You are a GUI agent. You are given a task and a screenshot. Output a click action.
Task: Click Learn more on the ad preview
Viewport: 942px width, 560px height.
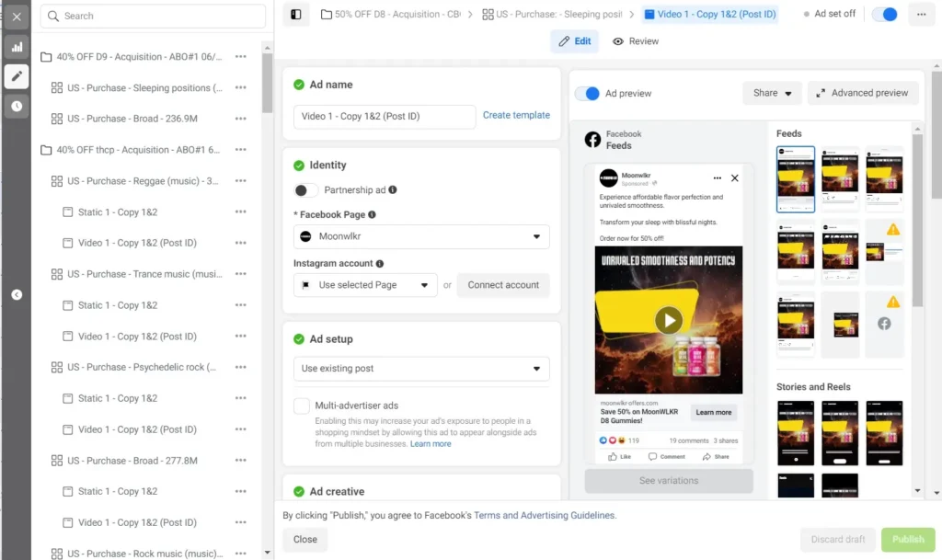point(714,412)
